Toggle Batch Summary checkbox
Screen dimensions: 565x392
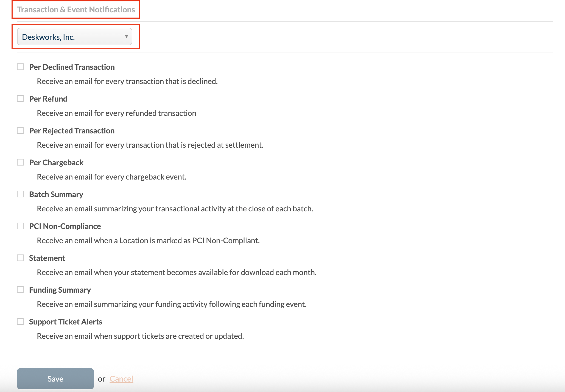click(20, 194)
